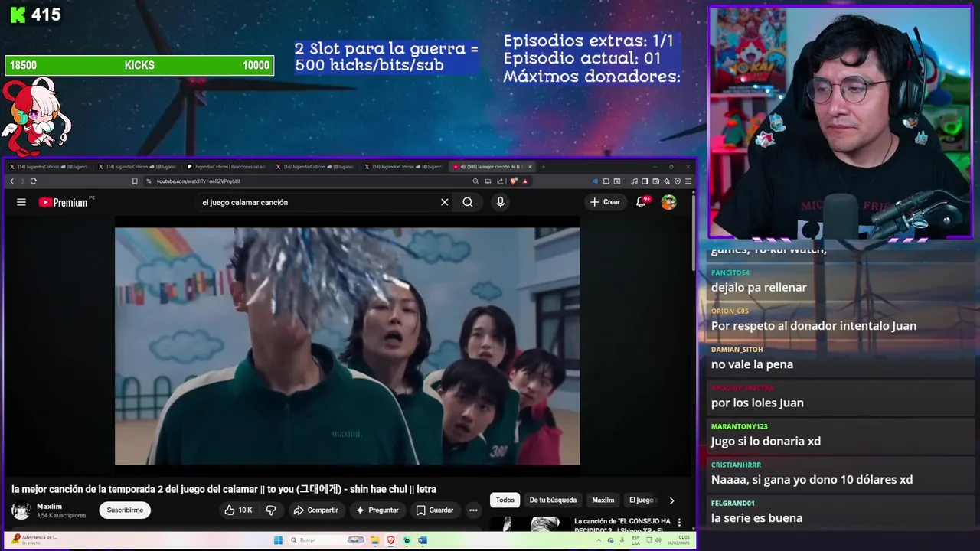
Task: Click the streamer webcam feed
Action: [x=840, y=122]
